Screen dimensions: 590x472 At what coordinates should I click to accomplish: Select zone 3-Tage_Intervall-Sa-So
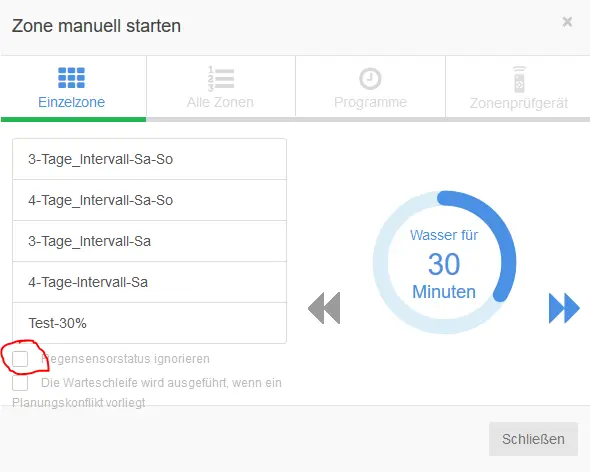click(149, 159)
